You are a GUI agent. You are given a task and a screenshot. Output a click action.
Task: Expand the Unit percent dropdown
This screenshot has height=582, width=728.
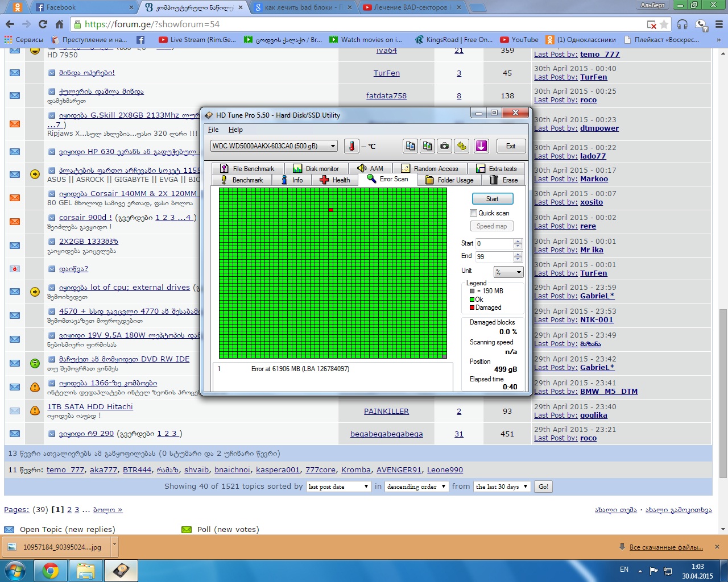coord(508,272)
